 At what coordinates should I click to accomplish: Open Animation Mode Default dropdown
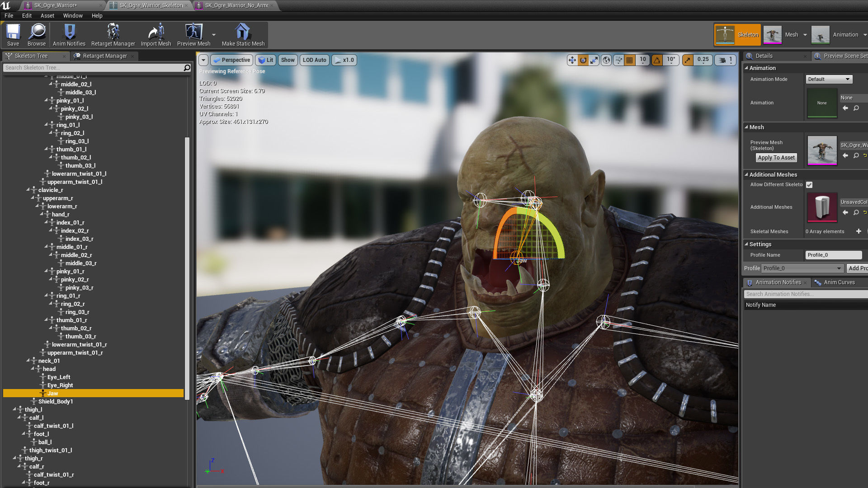pos(829,79)
